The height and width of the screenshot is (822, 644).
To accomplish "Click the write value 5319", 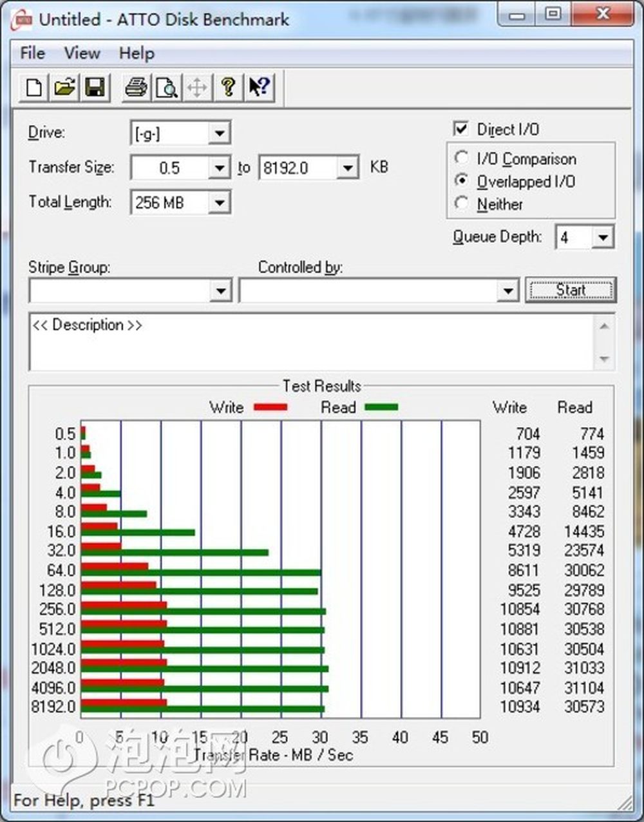I will pyautogui.click(x=524, y=551).
